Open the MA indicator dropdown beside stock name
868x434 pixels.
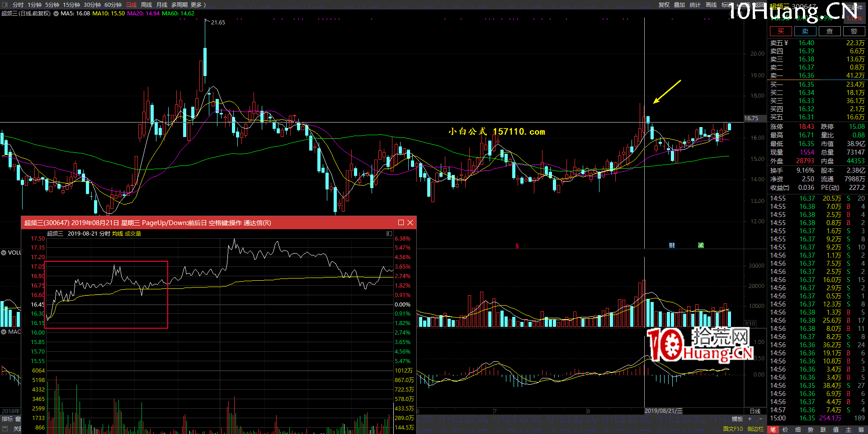point(56,14)
